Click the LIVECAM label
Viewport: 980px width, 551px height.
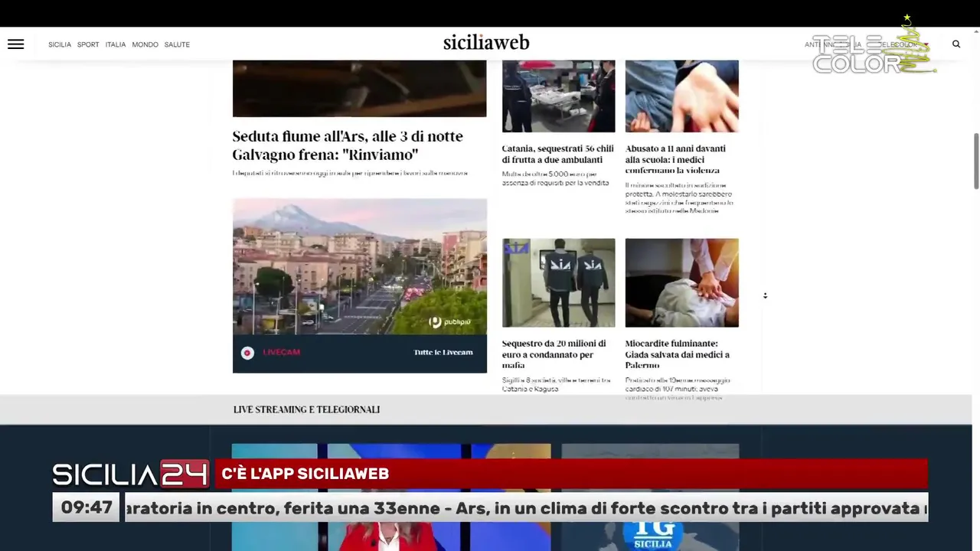coord(281,353)
